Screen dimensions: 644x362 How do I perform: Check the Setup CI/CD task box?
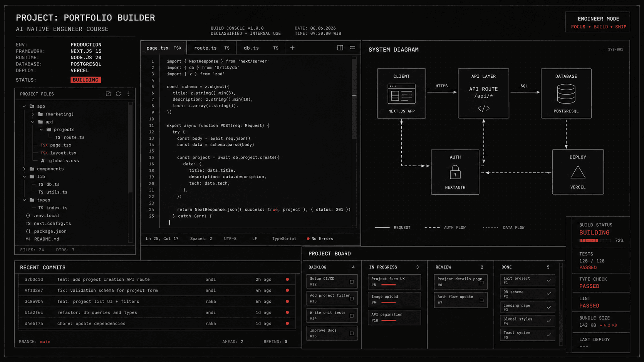click(x=352, y=282)
